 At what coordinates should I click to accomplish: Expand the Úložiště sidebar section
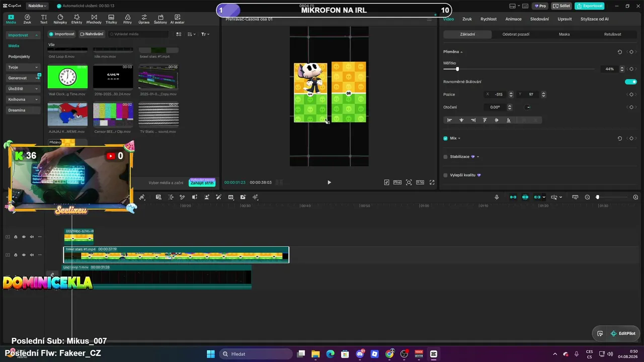(23, 88)
